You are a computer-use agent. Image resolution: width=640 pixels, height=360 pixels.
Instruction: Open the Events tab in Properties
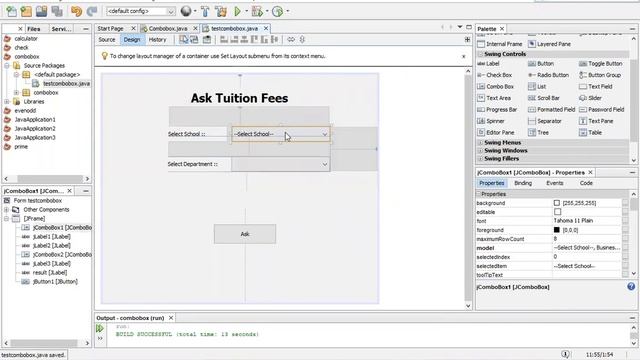555,183
